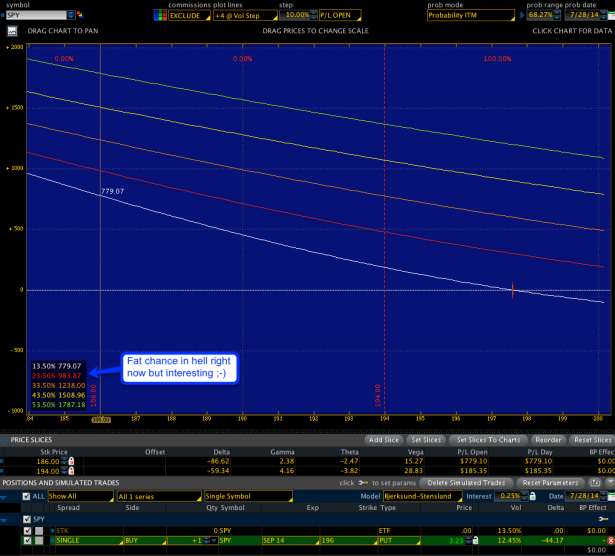Remove the SPY put trade with red X
Viewport: 615px width, 556px height.
(610, 540)
